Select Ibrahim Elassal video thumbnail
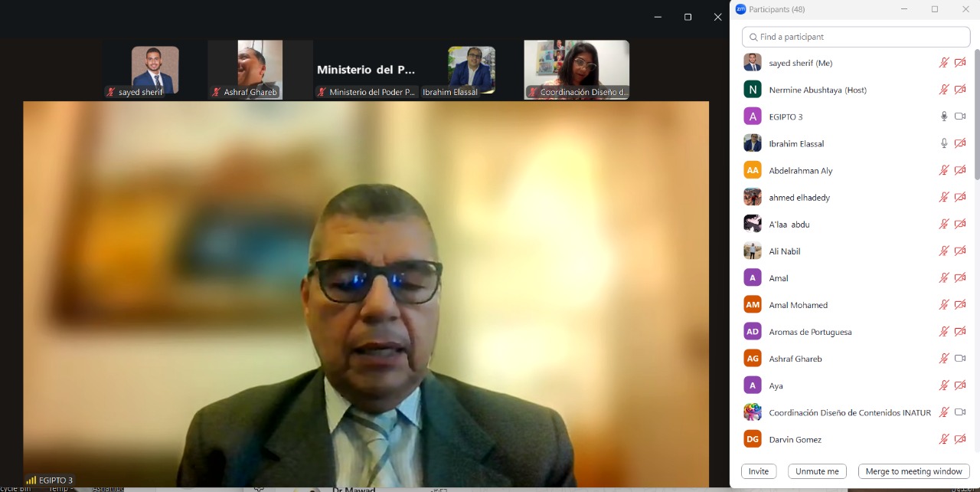 pyautogui.click(x=471, y=70)
